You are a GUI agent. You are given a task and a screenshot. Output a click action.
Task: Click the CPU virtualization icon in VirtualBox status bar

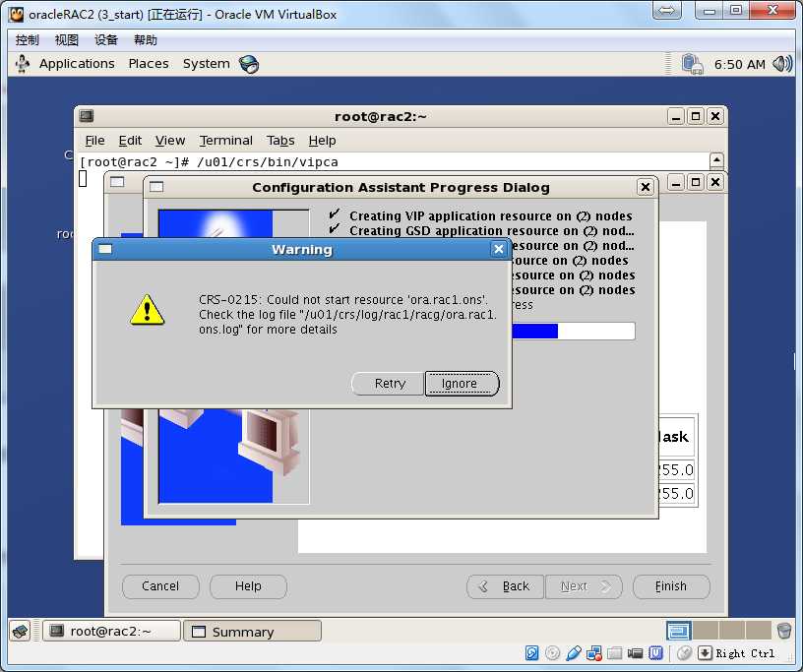(656, 653)
